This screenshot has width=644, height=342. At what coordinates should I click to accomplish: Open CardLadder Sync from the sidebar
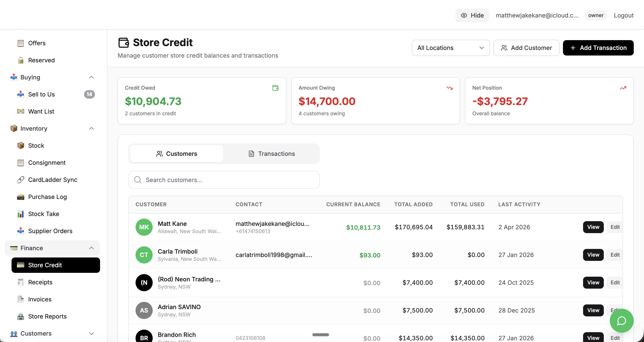(53, 180)
